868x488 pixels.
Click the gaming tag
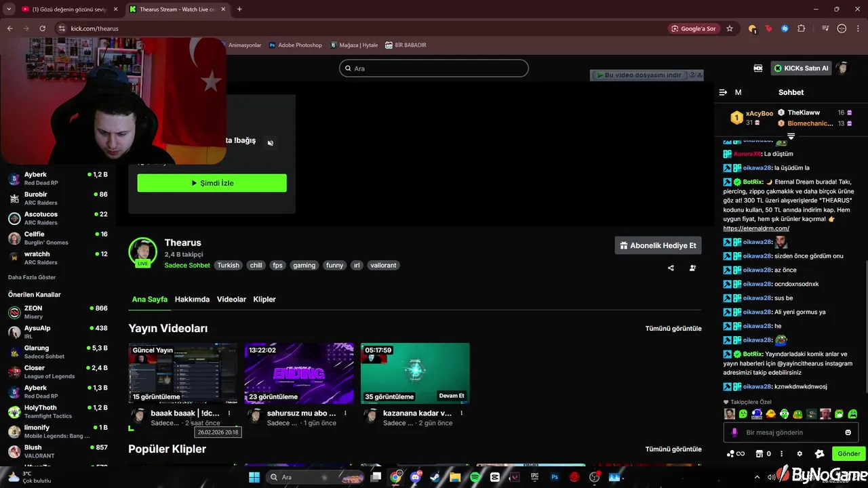click(x=304, y=266)
